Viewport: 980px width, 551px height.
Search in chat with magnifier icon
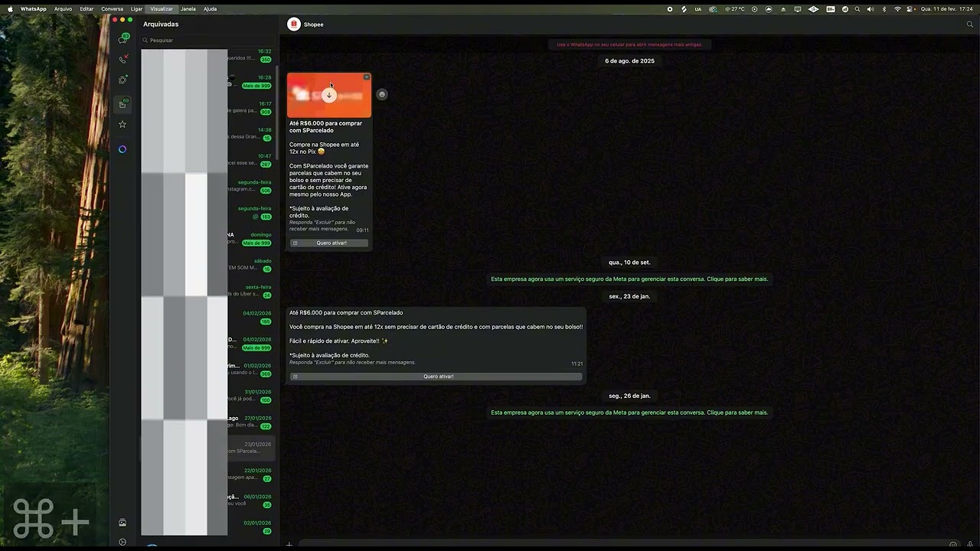pos(970,24)
